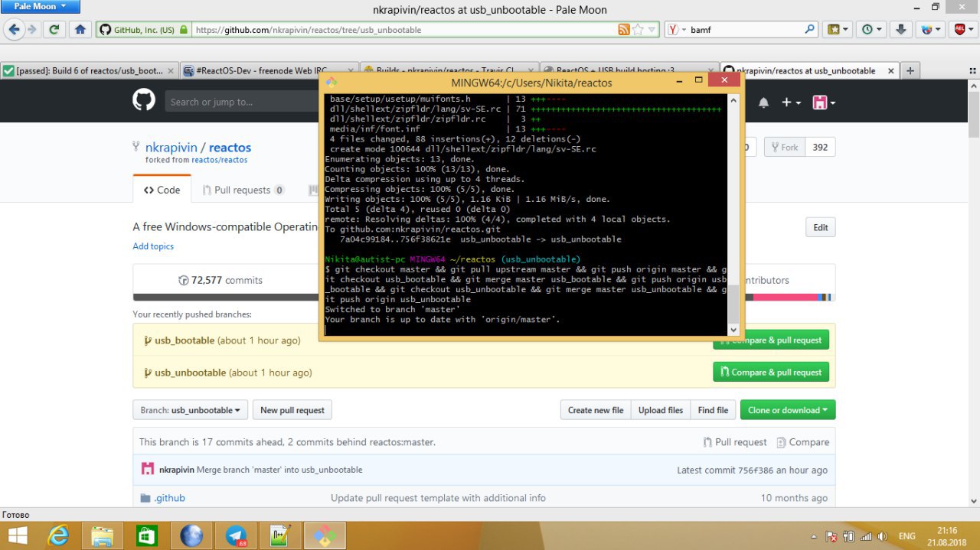The image size is (980, 550).
Task: Click the Add topics link
Action: [153, 246]
